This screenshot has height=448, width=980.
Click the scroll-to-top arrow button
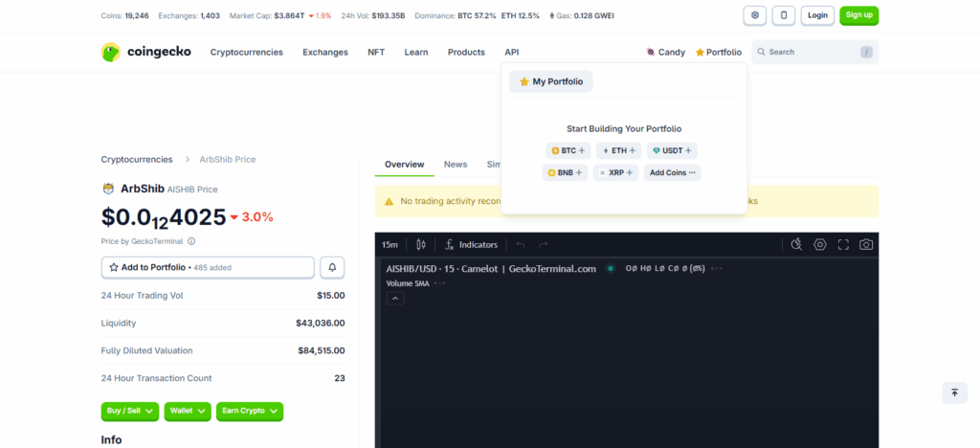tap(953, 392)
